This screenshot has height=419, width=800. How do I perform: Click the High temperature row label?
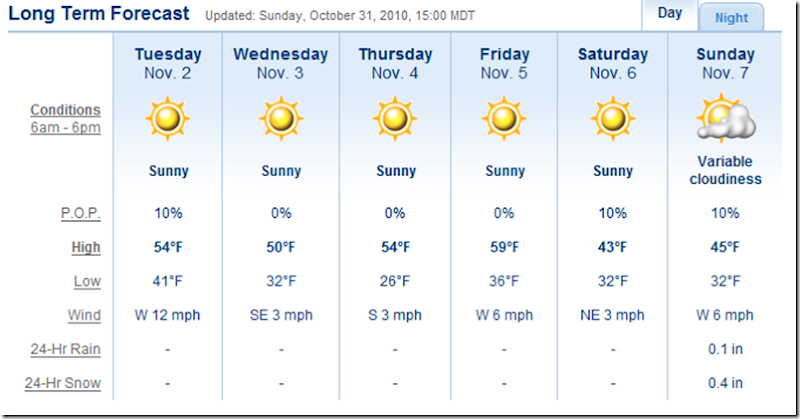86,247
